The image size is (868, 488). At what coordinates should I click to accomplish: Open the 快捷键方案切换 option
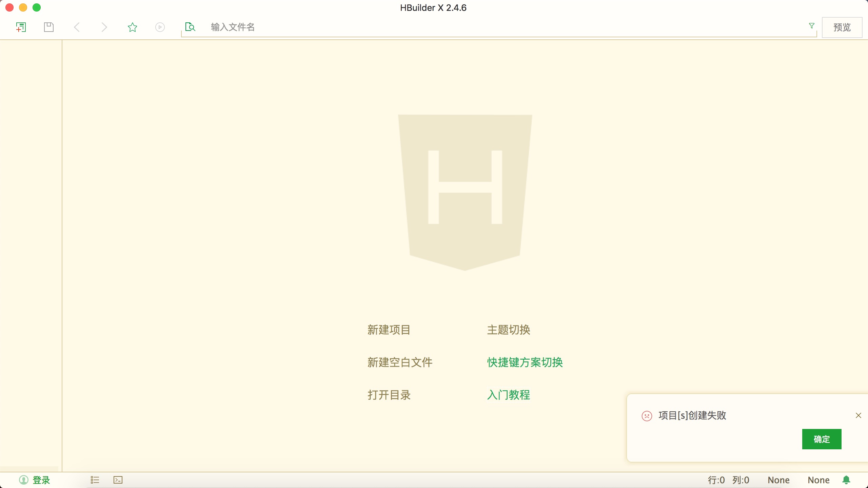525,362
